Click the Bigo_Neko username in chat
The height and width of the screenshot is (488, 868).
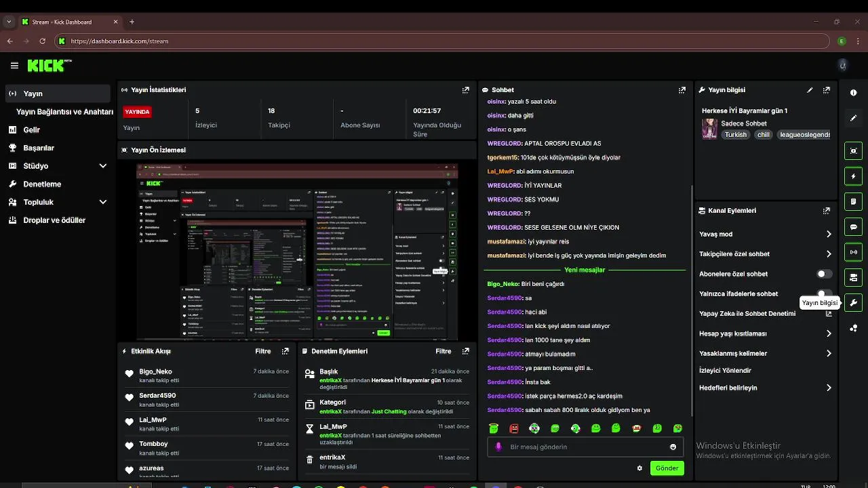tap(502, 284)
